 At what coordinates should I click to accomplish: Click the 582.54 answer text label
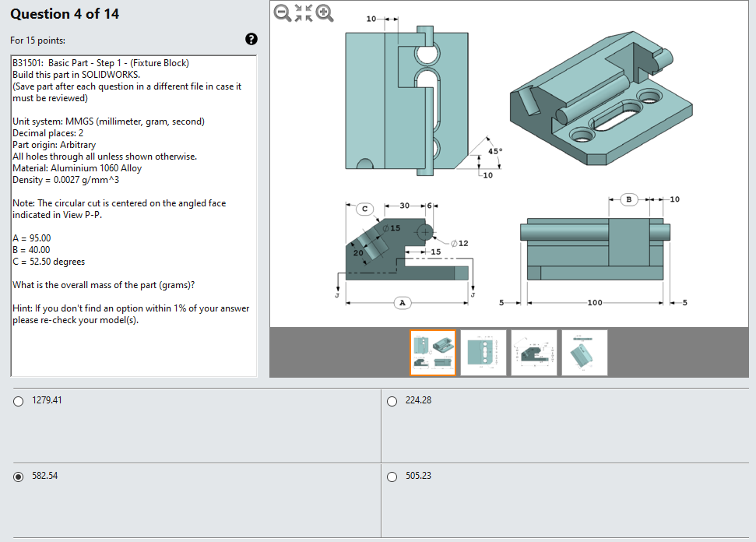(44, 475)
